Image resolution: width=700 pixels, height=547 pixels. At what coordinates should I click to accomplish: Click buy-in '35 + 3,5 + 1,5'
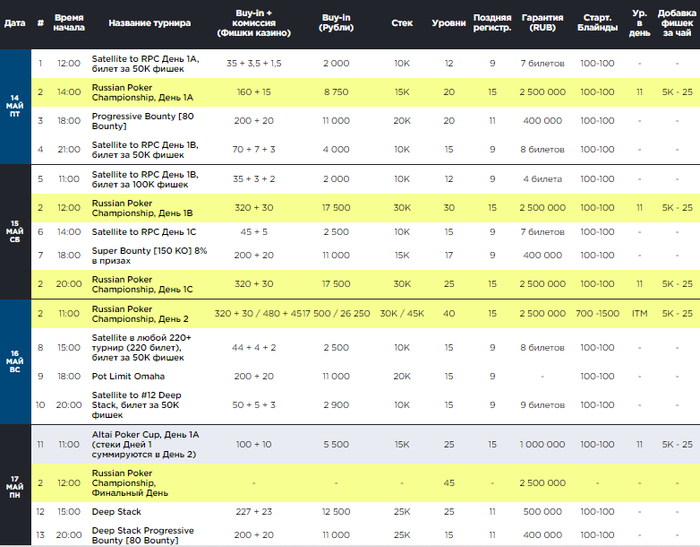[254, 63]
